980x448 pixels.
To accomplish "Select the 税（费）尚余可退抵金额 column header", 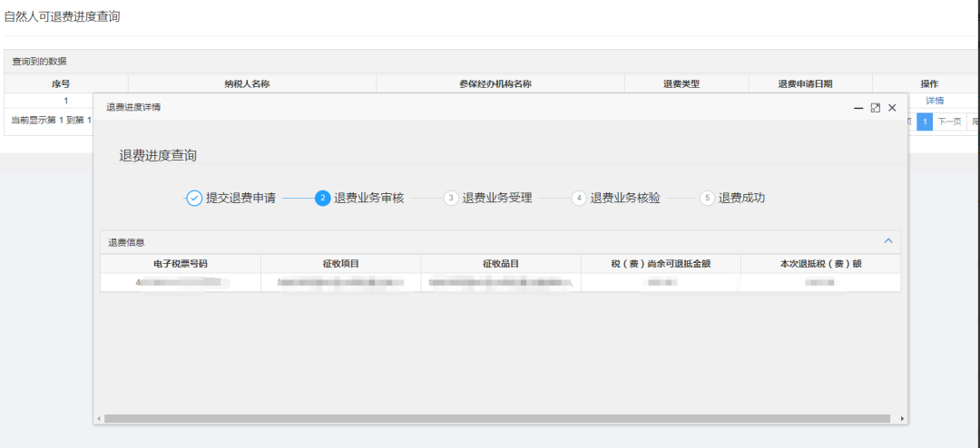I will click(661, 264).
